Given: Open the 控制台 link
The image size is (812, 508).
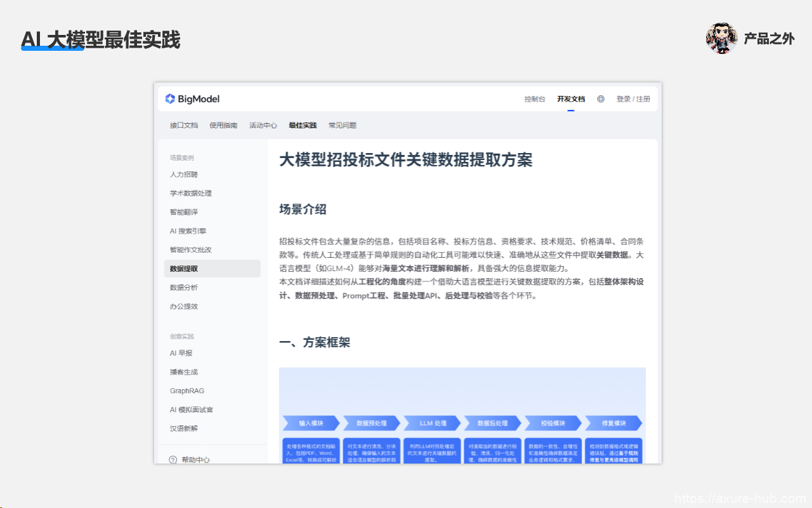Looking at the screenshot, I should pyautogui.click(x=535, y=99).
